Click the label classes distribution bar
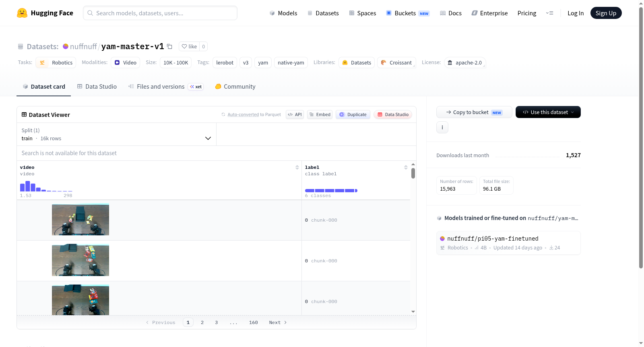 click(331, 191)
